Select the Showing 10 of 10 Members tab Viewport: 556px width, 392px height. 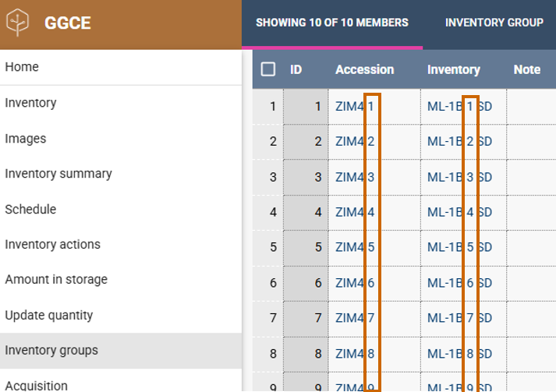point(332,23)
